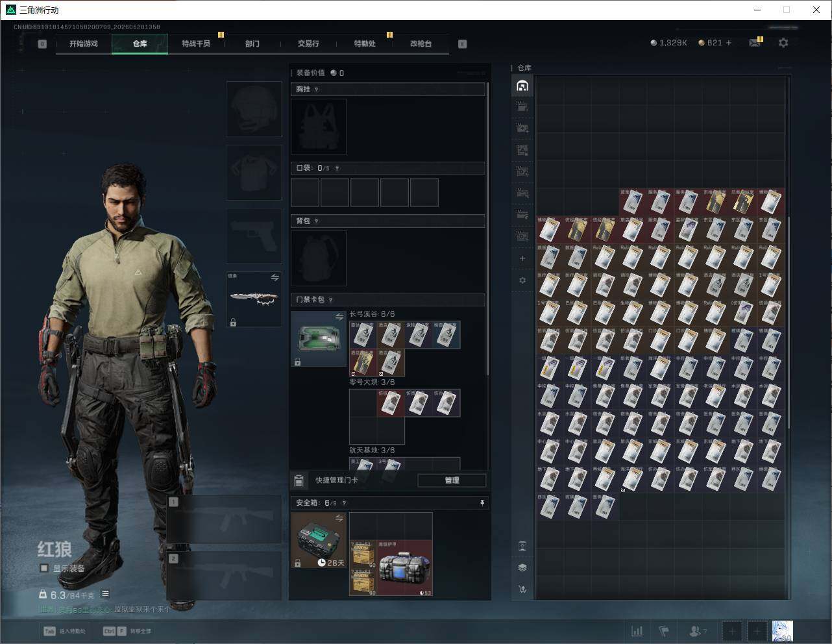
Task: Switch to the 改枪台 tab
Action: (x=421, y=43)
